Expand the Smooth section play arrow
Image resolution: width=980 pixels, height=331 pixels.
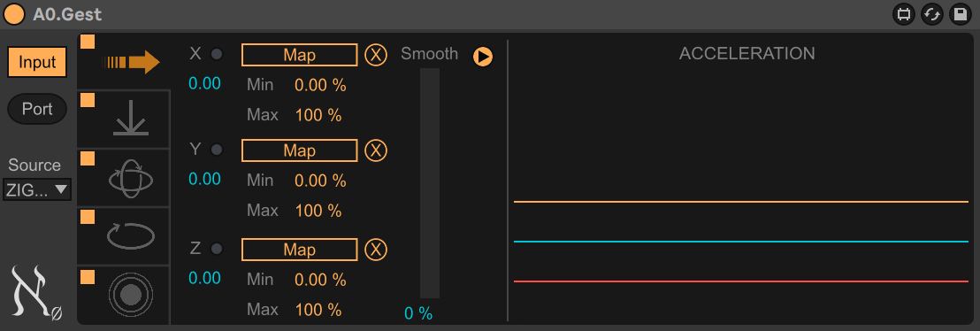483,57
